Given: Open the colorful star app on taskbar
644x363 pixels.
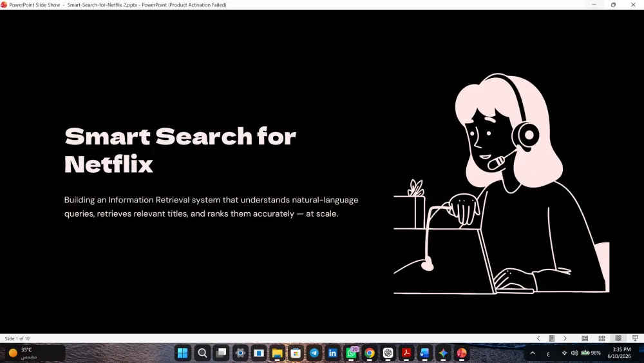Looking at the screenshot, I should (x=443, y=353).
